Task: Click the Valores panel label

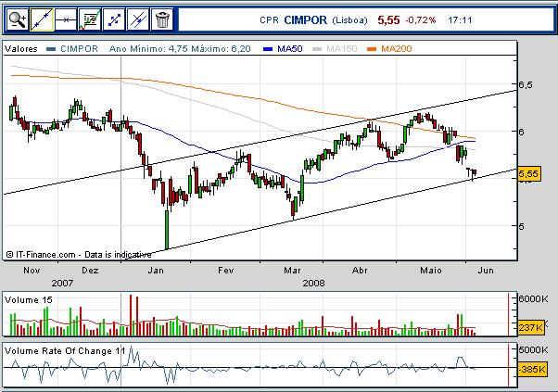Action: coord(21,49)
